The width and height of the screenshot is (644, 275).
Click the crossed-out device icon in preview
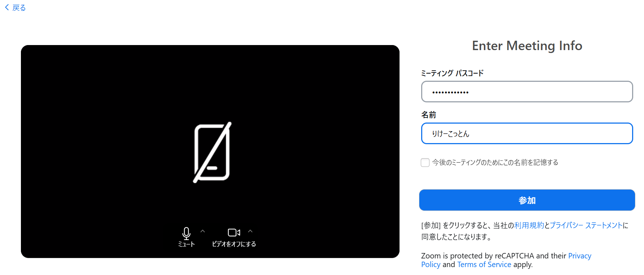[212, 152]
